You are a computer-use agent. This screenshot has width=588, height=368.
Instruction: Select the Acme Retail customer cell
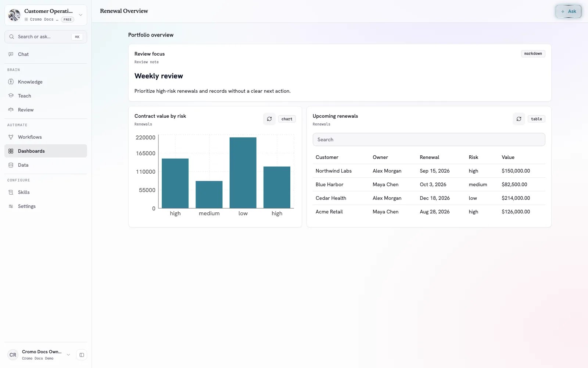(x=329, y=212)
